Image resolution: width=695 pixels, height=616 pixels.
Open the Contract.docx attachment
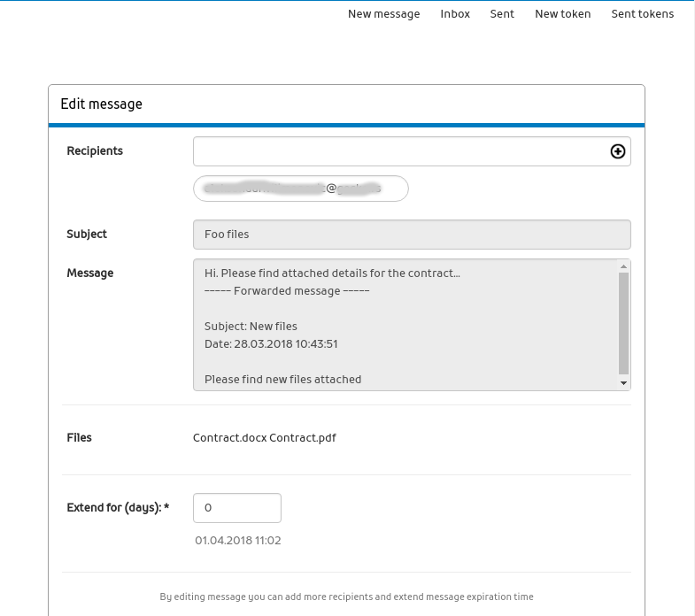(229, 437)
